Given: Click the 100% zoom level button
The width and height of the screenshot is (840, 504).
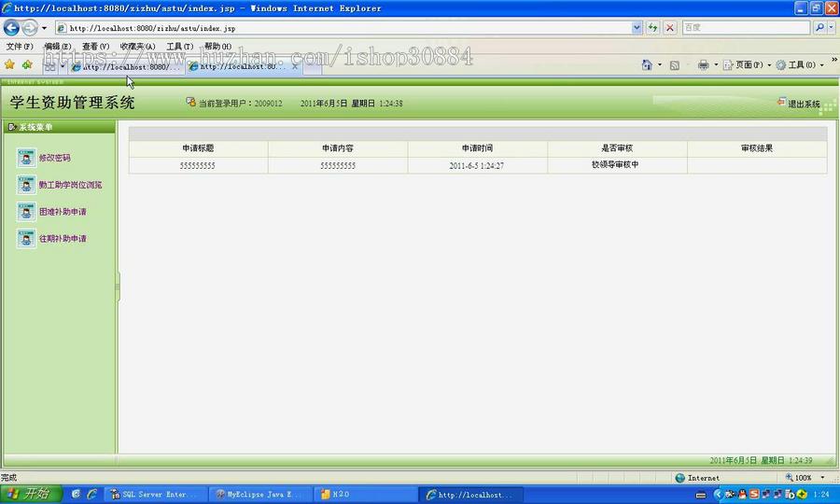Looking at the screenshot, I should coord(799,478).
